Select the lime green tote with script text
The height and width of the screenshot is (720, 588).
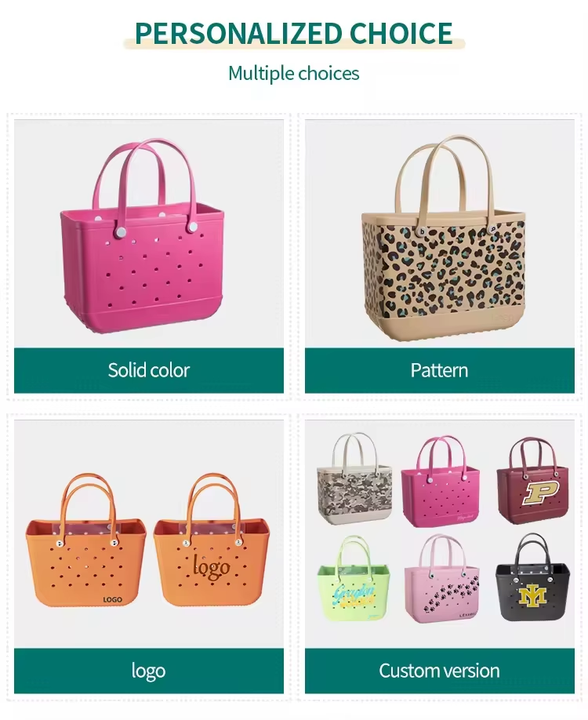354,578
